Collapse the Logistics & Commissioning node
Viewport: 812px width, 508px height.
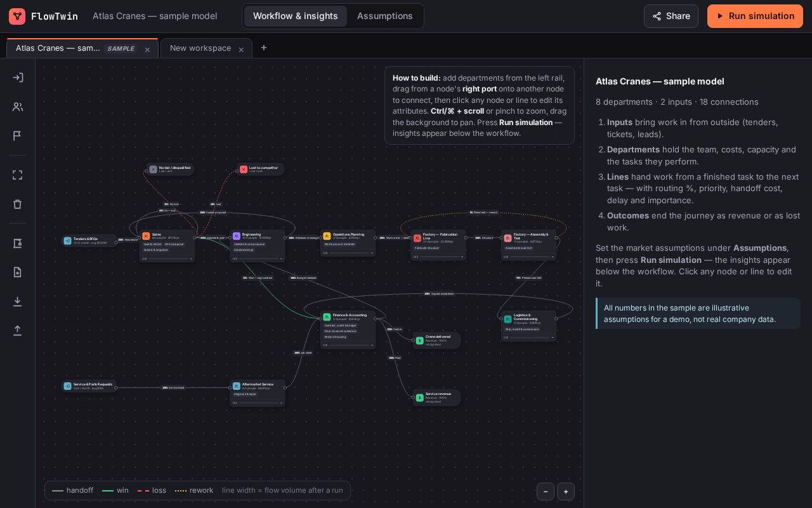[x=553, y=337]
